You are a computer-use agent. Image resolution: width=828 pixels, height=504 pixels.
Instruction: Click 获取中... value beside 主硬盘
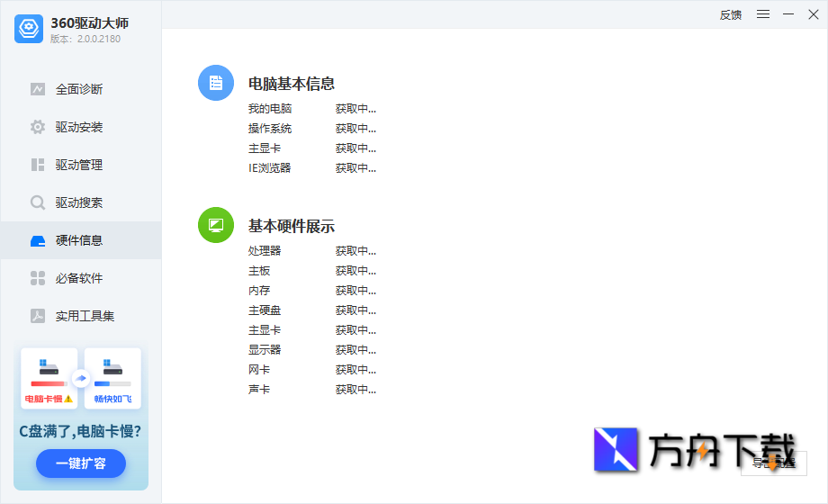[355, 310]
